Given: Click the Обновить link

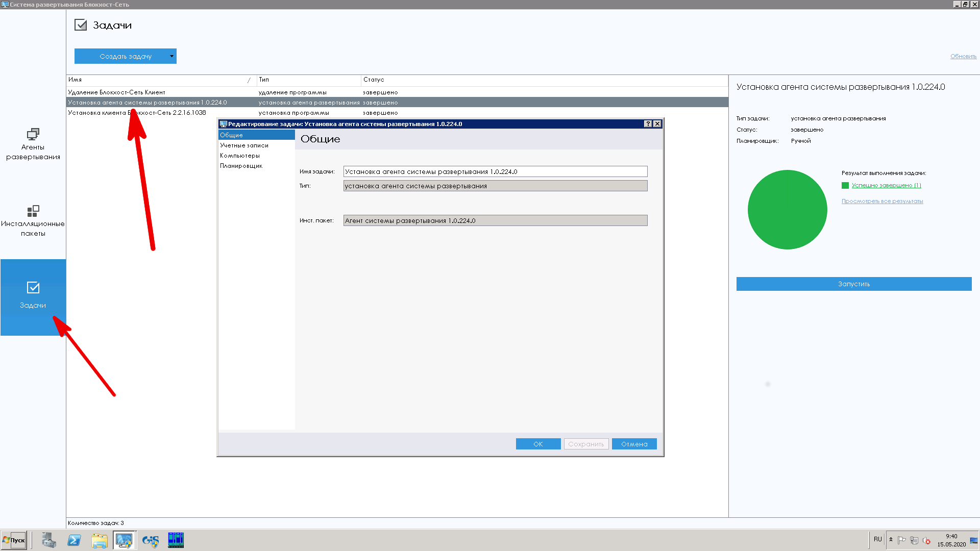Looking at the screenshot, I should pyautogui.click(x=963, y=56).
